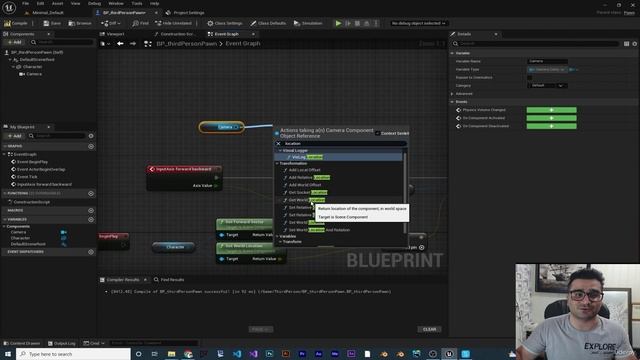The width and height of the screenshot is (640, 360).
Task: Browse to asset in Content Browser
Action: point(80,23)
